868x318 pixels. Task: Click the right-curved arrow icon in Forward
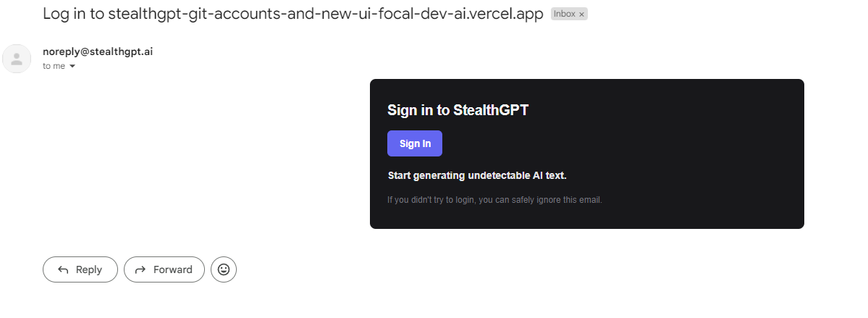[x=140, y=269]
